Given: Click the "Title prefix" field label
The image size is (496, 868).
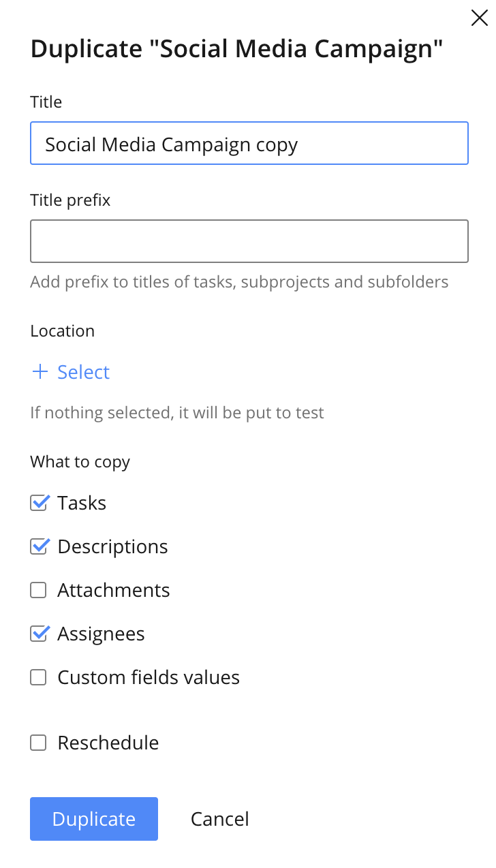Looking at the screenshot, I should [70, 200].
